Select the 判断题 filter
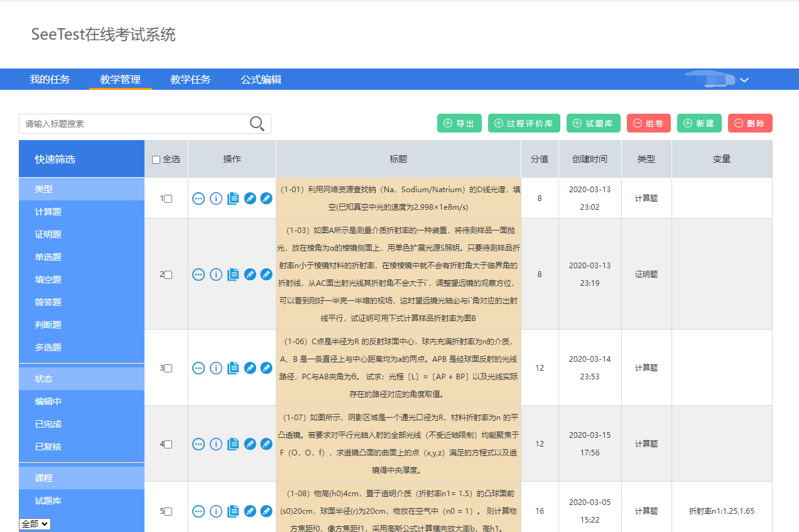The width and height of the screenshot is (799, 532). coord(48,325)
